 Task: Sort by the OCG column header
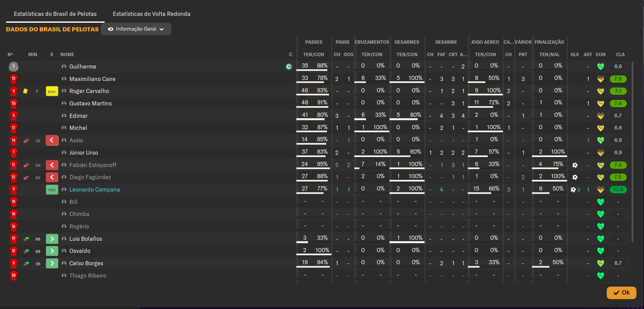click(348, 54)
